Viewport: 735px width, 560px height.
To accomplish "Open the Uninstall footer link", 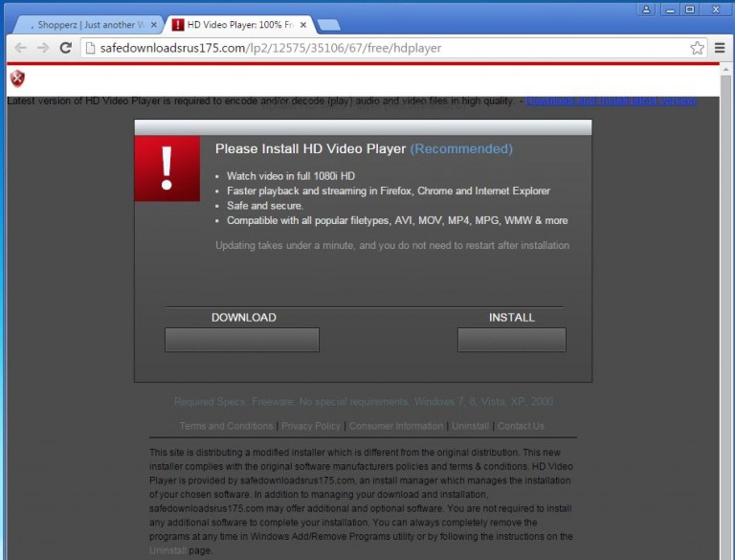I will 470,426.
